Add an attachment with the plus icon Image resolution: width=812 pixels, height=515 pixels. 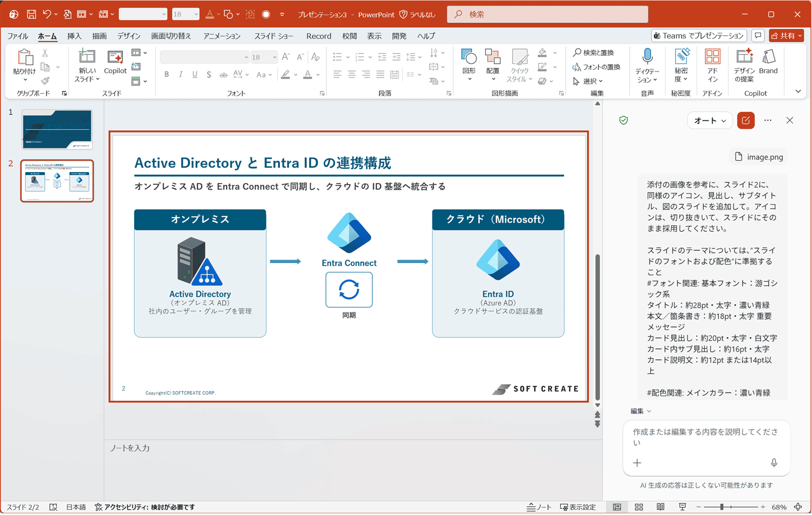(637, 463)
